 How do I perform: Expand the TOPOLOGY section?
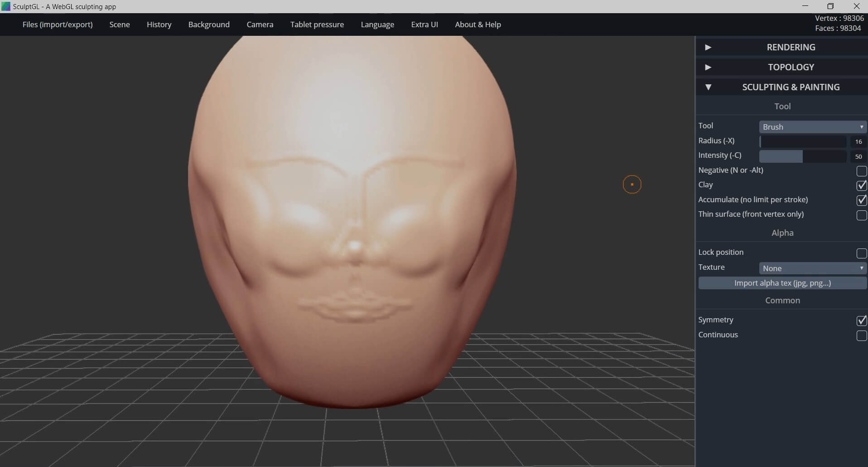click(x=781, y=67)
